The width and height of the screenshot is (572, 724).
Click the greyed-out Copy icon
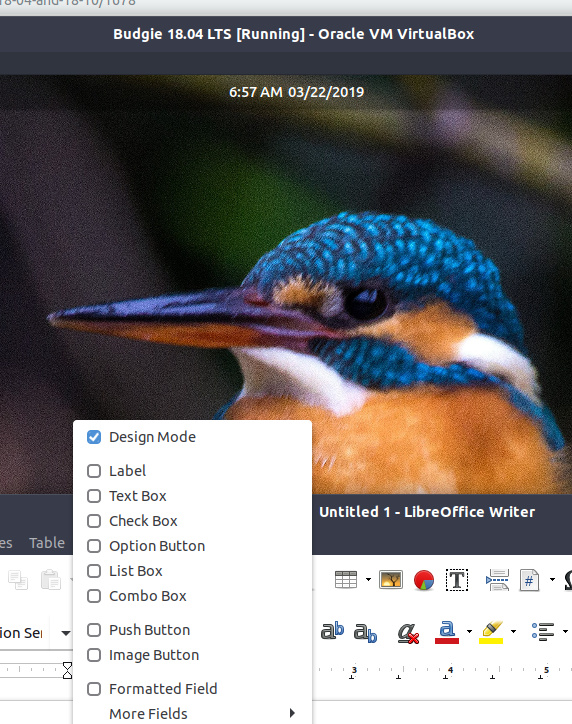[x=18, y=580]
